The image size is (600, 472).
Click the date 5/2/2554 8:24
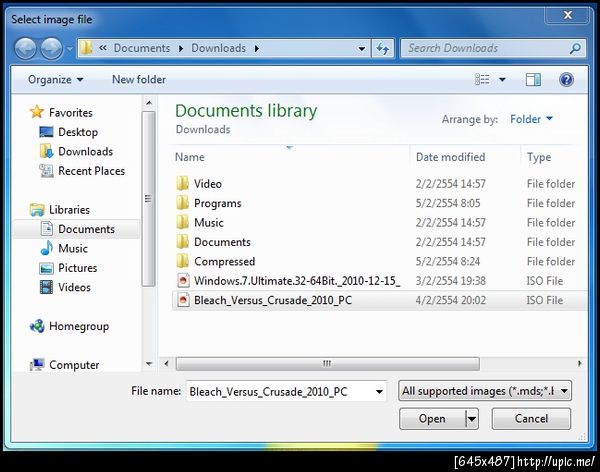click(448, 261)
